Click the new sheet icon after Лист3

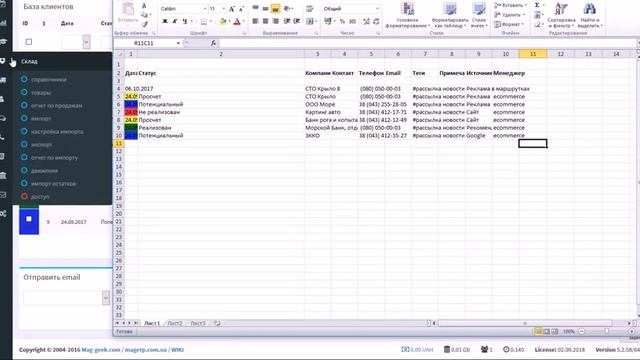217,323
